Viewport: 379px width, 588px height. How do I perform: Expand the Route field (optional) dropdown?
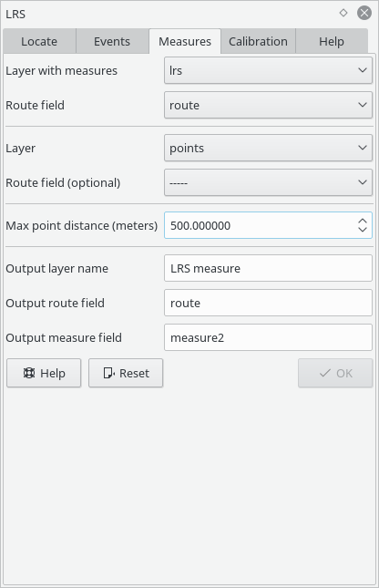268,182
